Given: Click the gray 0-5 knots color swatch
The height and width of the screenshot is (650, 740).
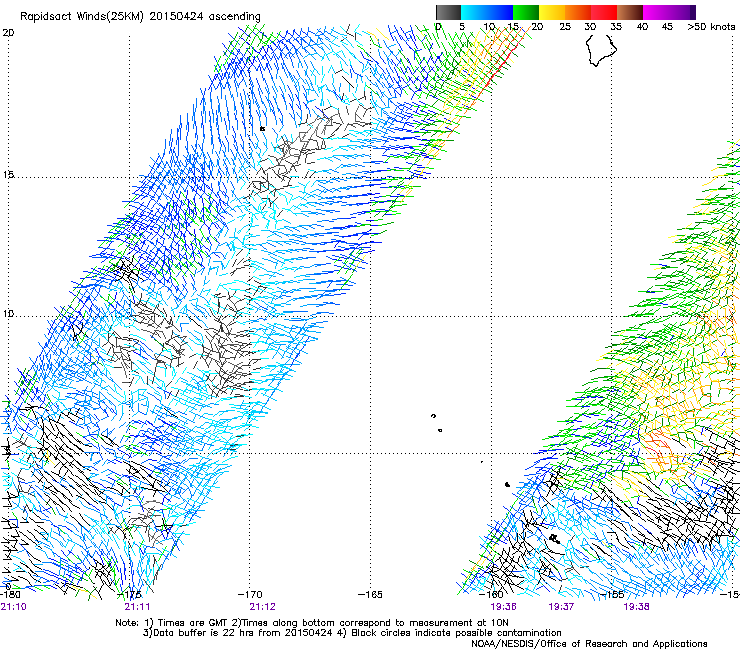Looking at the screenshot, I should click(x=448, y=12).
